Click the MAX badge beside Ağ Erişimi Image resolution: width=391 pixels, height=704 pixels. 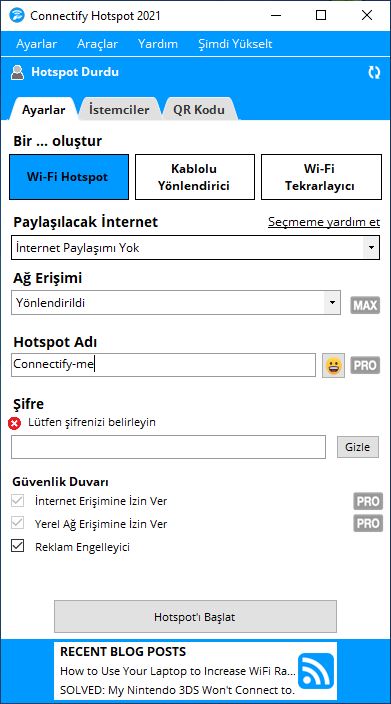pos(365,305)
